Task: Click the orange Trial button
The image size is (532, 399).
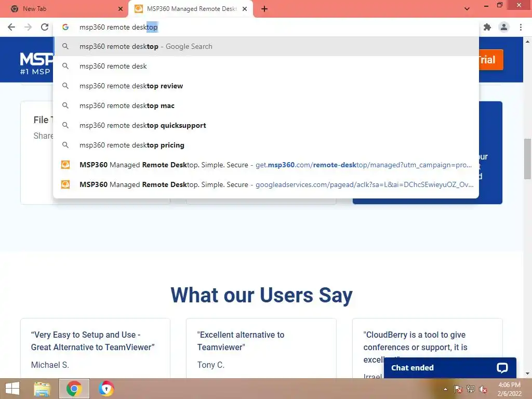Action: pyautogui.click(x=490, y=60)
